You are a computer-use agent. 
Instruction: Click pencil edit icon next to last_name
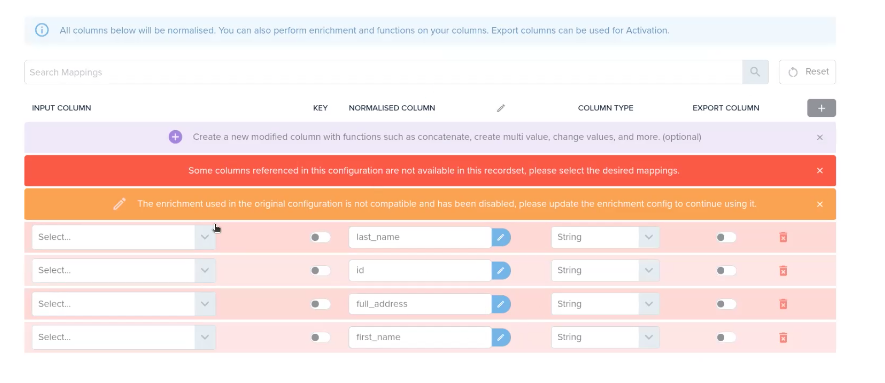(501, 237)
